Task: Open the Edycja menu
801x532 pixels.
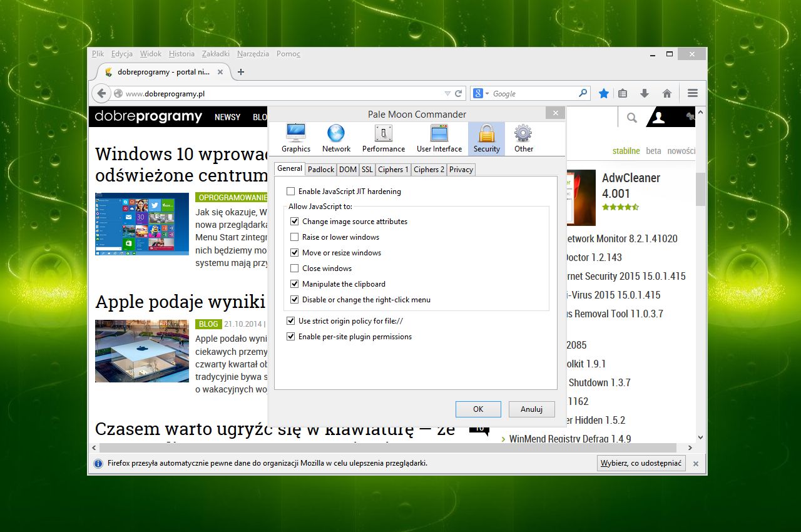Action: pos(122,54)
